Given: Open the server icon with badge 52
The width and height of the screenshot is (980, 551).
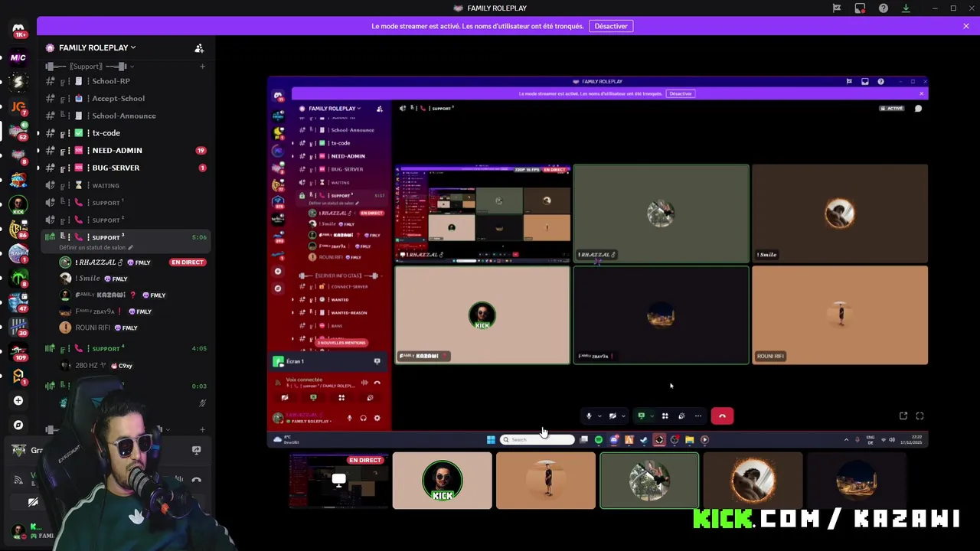Looking at the screenshot, I should click(18, 131).
